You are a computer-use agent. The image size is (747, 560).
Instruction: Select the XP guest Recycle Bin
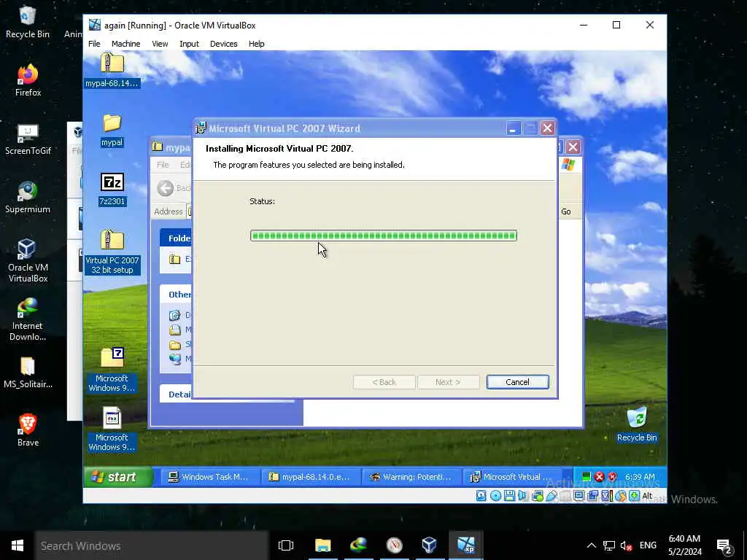637,424
